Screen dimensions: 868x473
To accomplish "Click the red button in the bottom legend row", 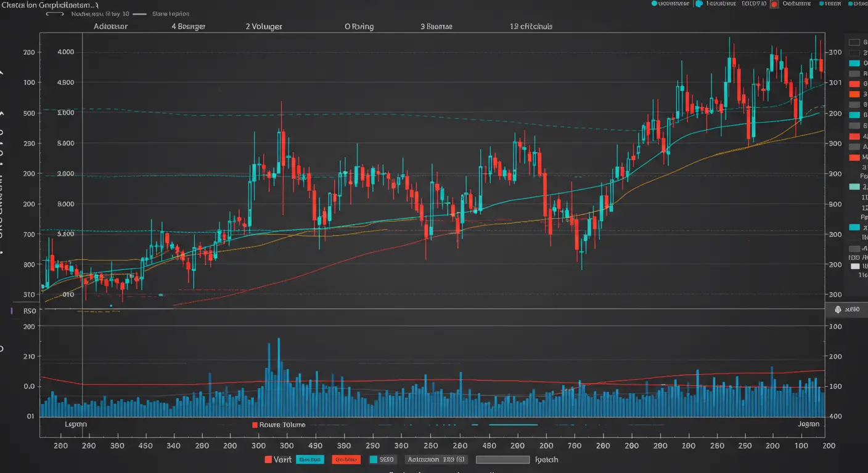I will (346, 459).
